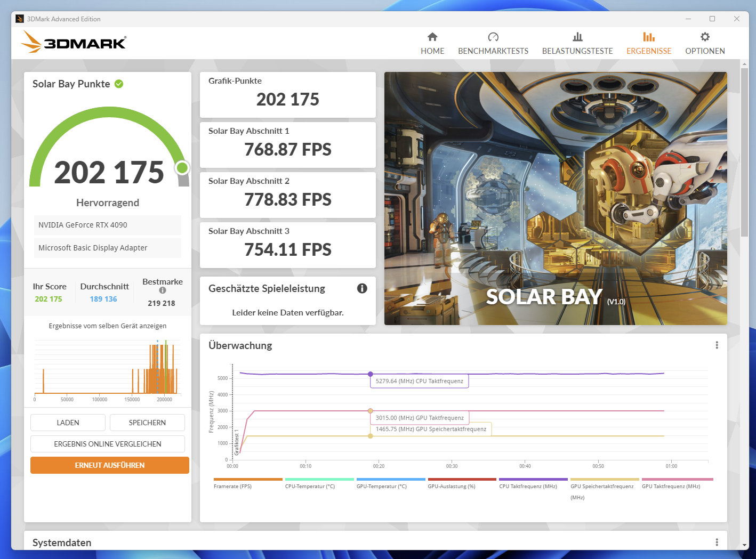
Task: Toggle the GPU-Temperatur legend entry
Action: click(x=391, y=483)
